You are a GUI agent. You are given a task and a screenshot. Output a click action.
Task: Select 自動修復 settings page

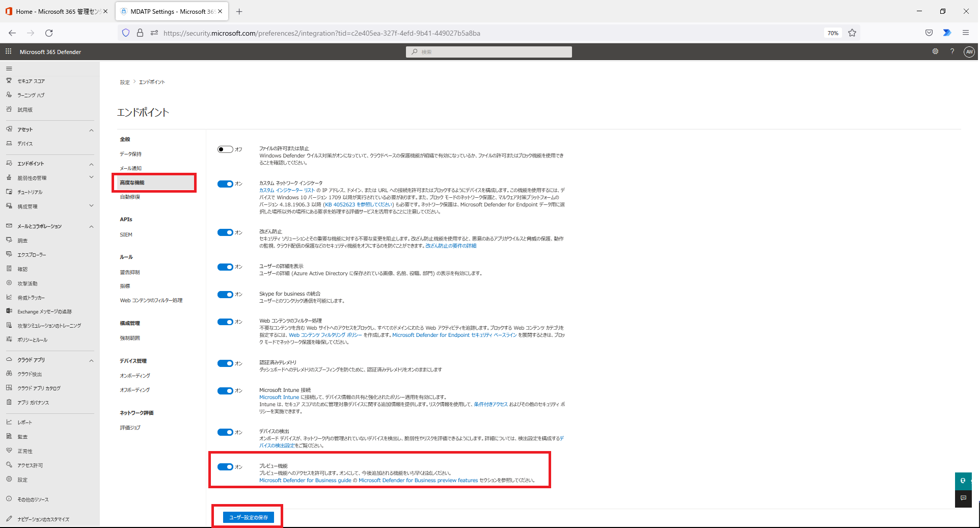pos(130,197)
